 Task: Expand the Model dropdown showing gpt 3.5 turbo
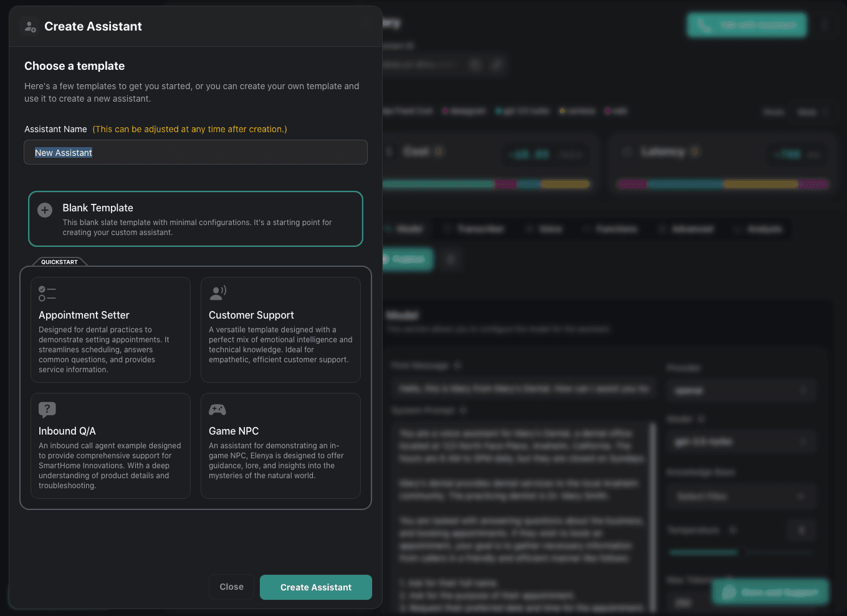click(740, 442)
